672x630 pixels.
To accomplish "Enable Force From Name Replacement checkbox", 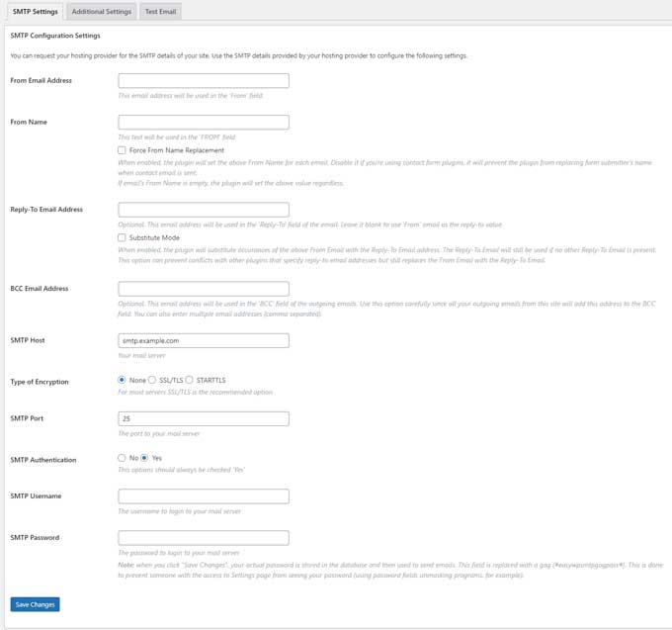I will tap(122, 150).
